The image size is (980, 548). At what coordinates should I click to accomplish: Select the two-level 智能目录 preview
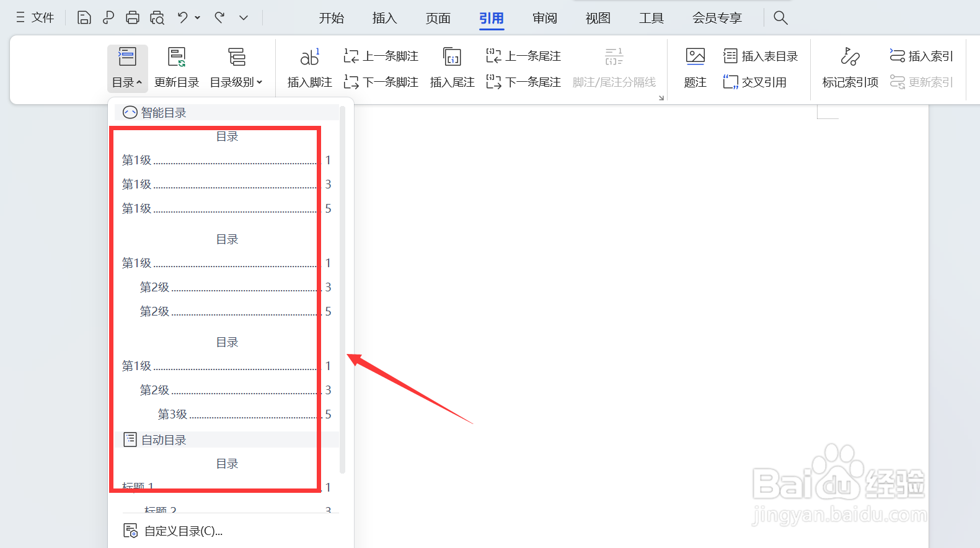point(226,276)
